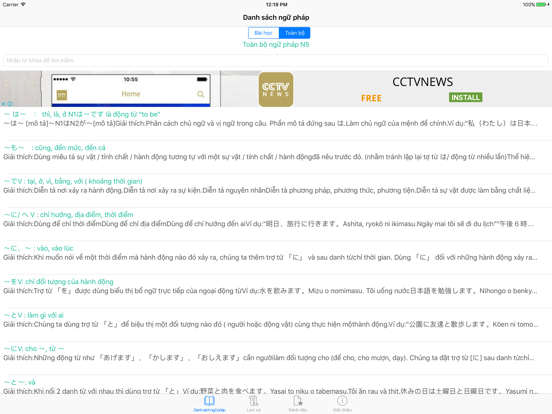Tap the FREE label in ad
This screenshot has height=414, width=552.
(371, 98)
